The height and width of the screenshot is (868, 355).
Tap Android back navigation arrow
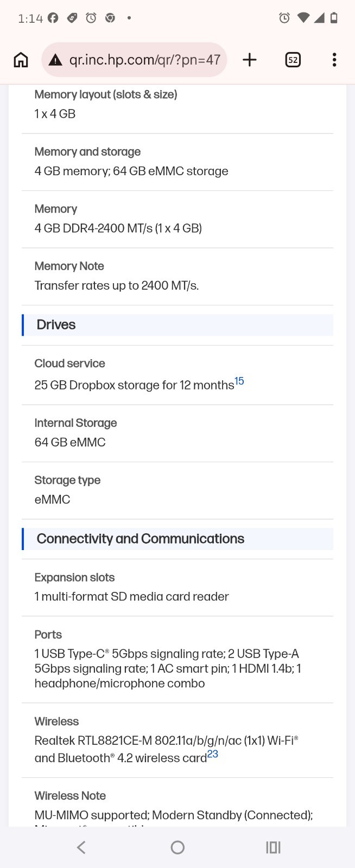(81, 847)
